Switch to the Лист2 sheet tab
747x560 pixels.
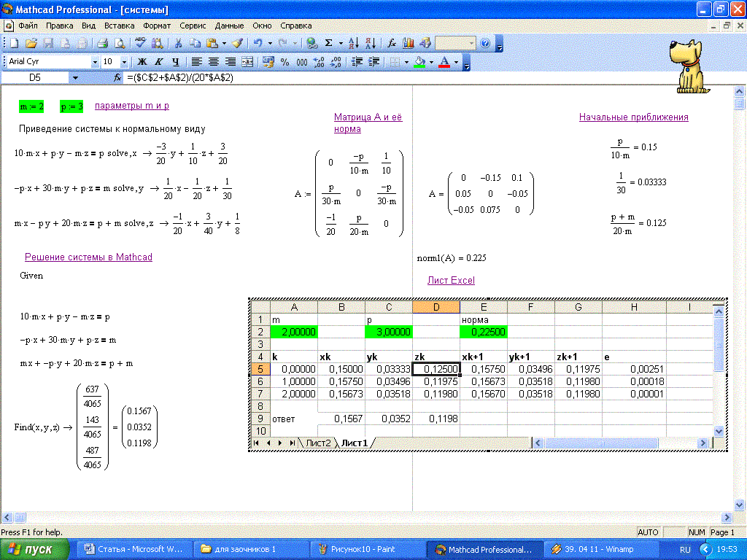318,443
